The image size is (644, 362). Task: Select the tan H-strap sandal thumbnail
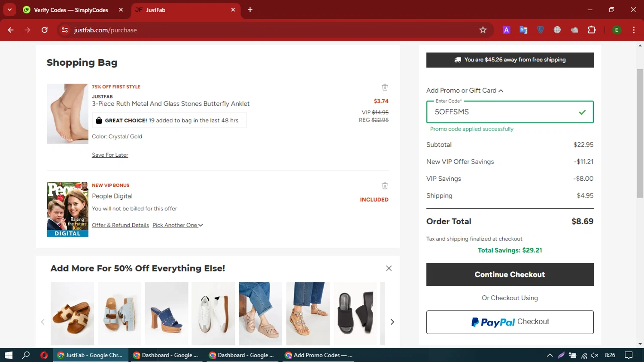pyautogui.click(x=72, y=313)
